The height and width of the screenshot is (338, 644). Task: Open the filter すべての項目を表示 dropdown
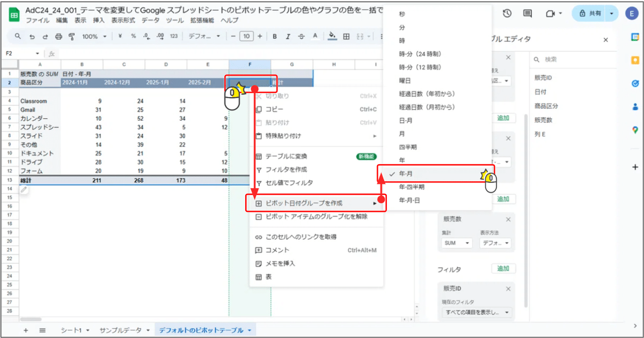coord(477,312)
